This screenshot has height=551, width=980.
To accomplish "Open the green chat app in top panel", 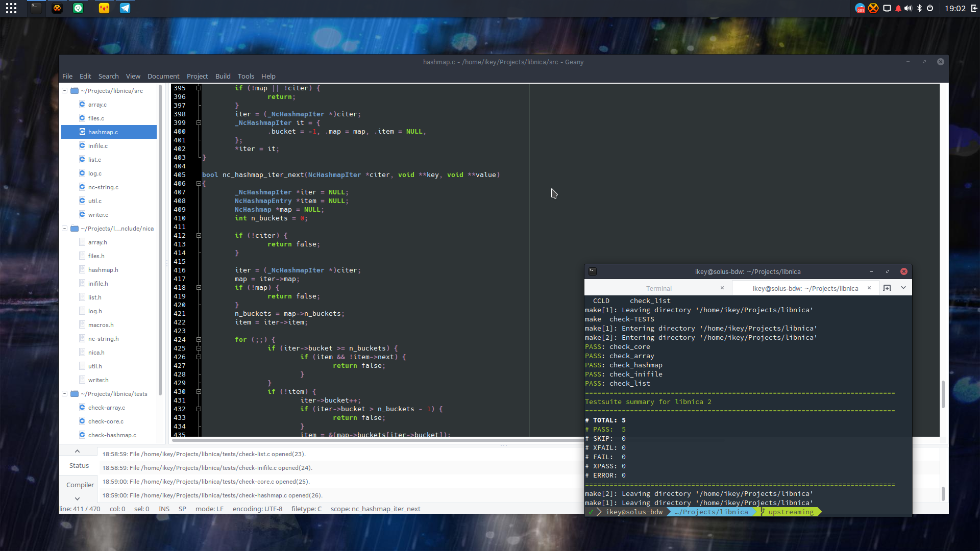I will pos(78,8).
